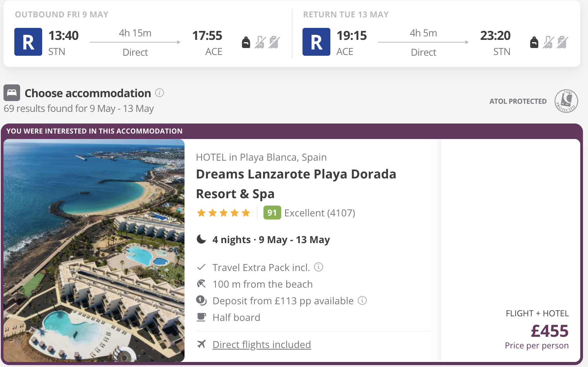The width and height of the screenshot is (588, 367).
Task: Open Dreams Lanzarote Playa Dorada hotel title
Action: click(x=296, y=183)
